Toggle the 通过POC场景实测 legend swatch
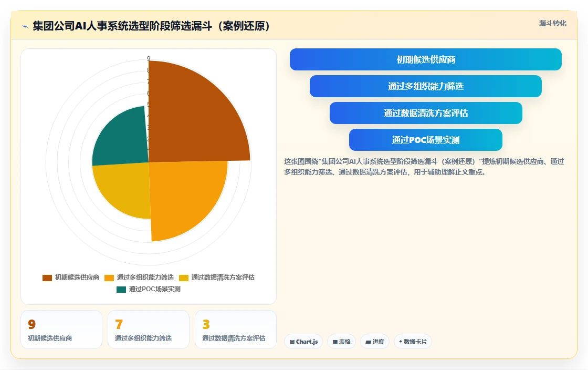The height and width of the screenshot is (370, 588). coord(121,289)
